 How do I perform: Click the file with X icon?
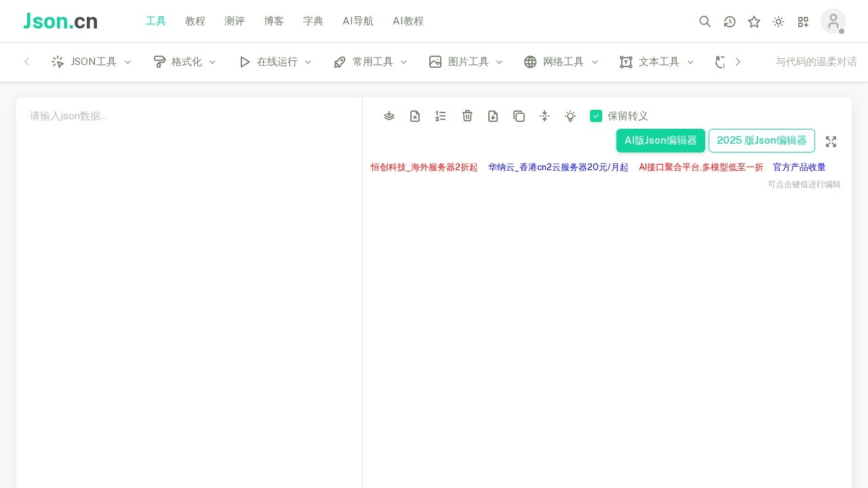click(415, 116)
